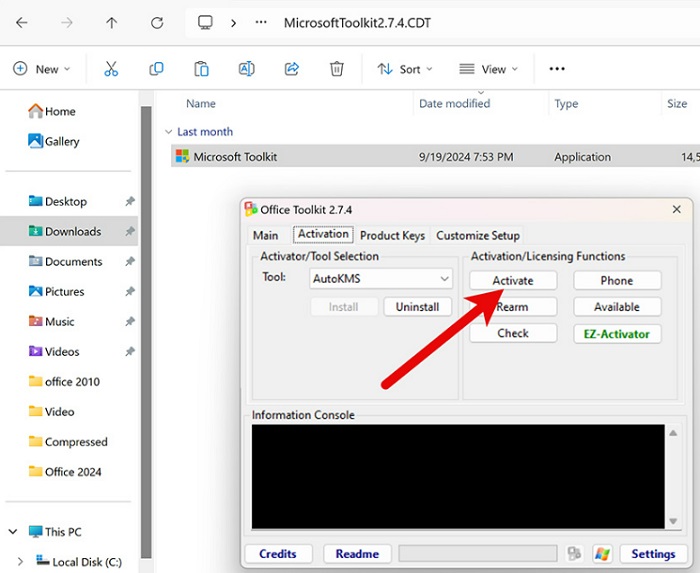Click the Uninstall button
The height and width of the screenshot is (573, 700).
[x=417, y=307]
